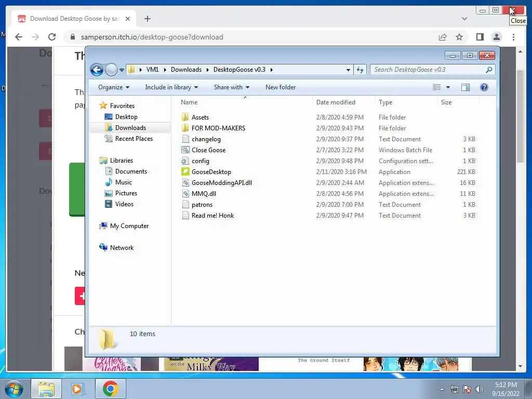Refresh the DesktopGoose folder view
532x399 pixels.
[360, 70]
